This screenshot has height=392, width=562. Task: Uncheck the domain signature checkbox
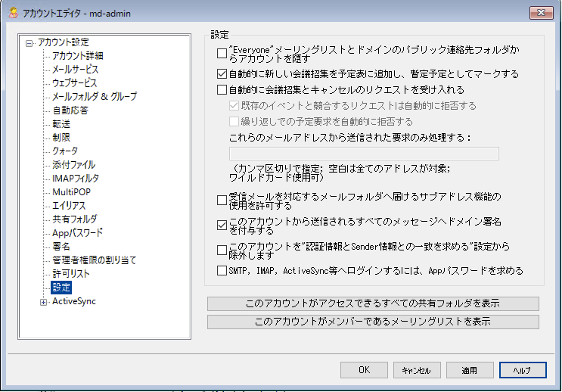coord(222,225)
